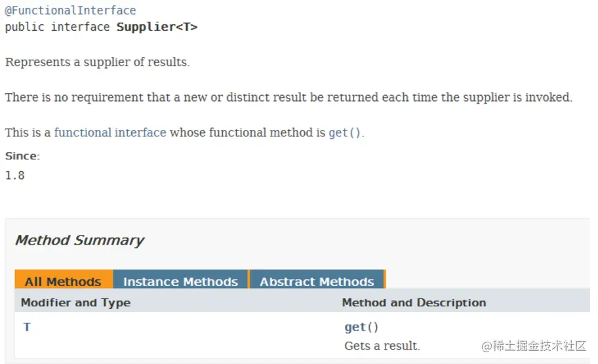Click the 'public interface' declaration keywords
The image size is (598, 364).
click(57, 27)
